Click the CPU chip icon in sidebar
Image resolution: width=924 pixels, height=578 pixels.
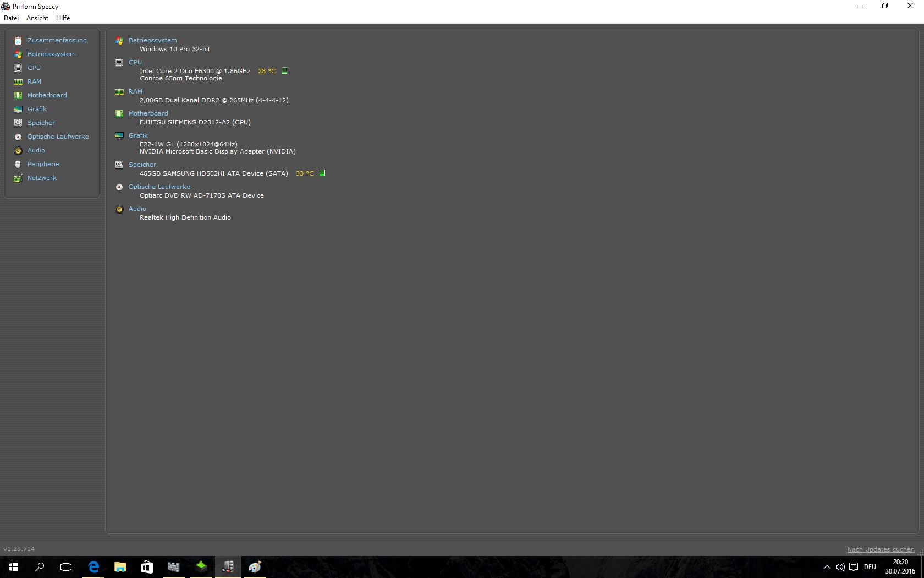(18, 68)
